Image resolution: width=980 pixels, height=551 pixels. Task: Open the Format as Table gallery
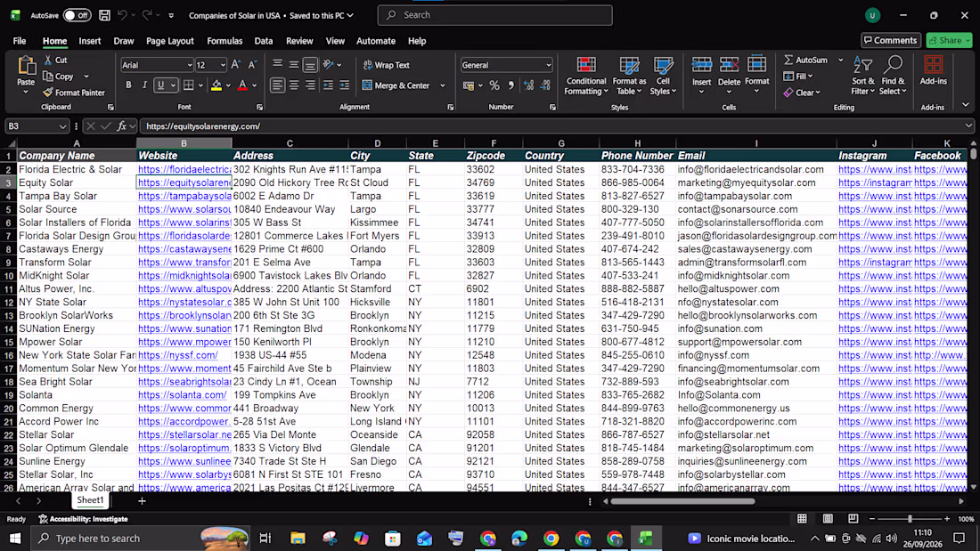click(x=629, y=76)
